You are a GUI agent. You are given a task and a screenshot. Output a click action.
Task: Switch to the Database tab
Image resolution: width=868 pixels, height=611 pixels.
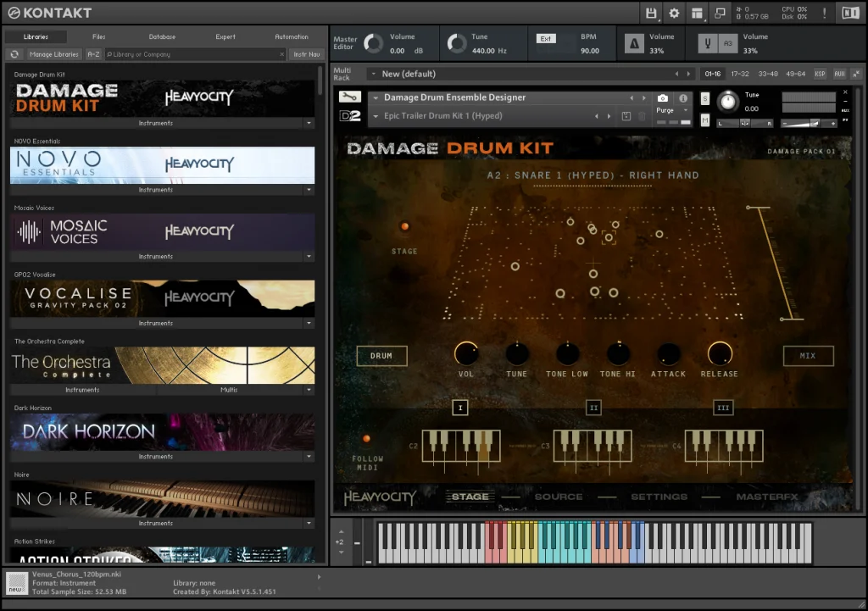tap(162, 36)
